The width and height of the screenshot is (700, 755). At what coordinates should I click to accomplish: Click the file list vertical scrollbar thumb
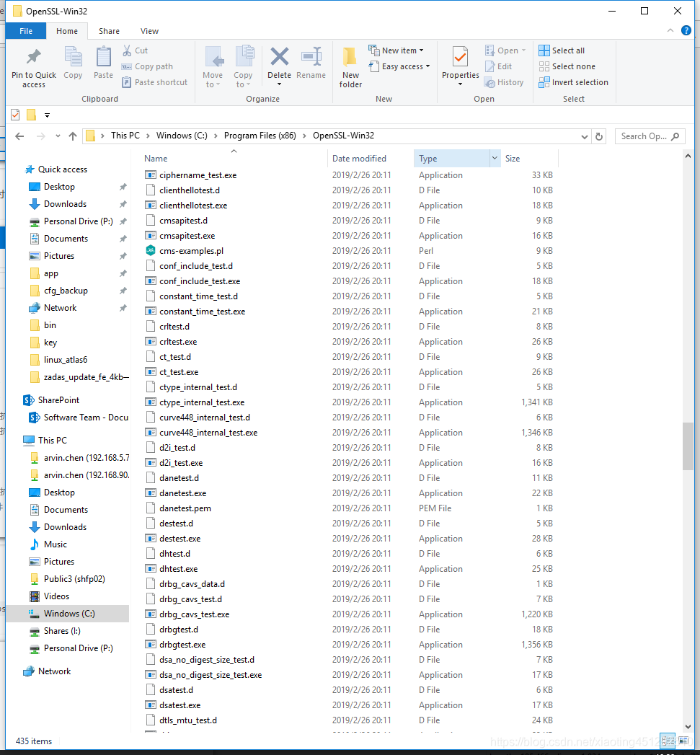(x=688, y=446)
